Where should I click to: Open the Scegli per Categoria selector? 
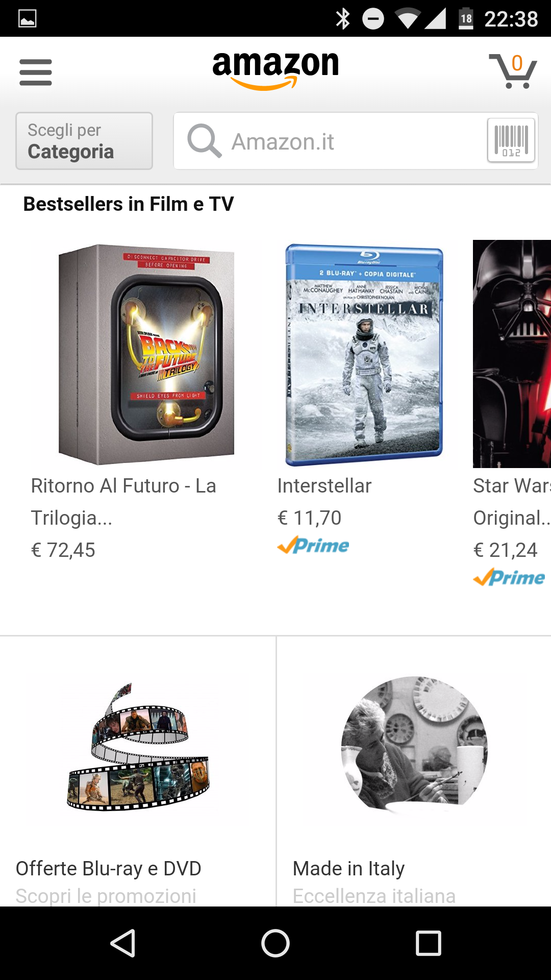(84, 141)
